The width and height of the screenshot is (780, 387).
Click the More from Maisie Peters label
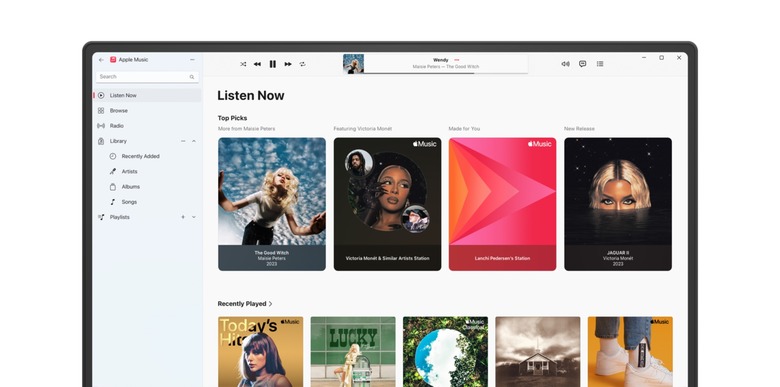247,129
